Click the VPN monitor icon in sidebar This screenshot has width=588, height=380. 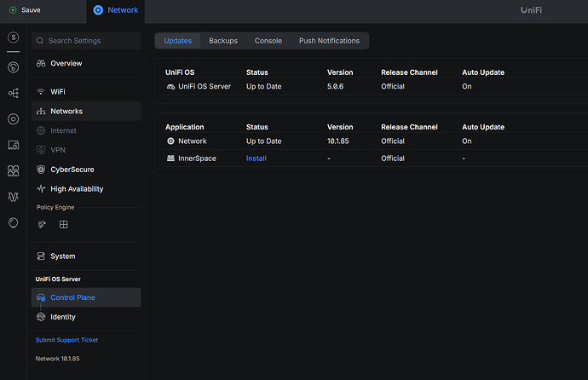[41, 150]
